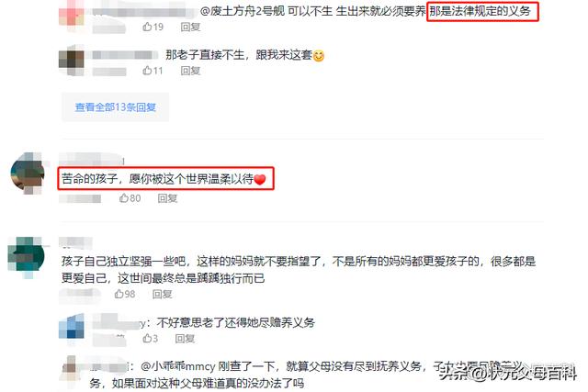Viewport: 588px width, 392px height.
Task: Like the 苦命的孩子 comment with 80 likes
Action: (130, 198)
